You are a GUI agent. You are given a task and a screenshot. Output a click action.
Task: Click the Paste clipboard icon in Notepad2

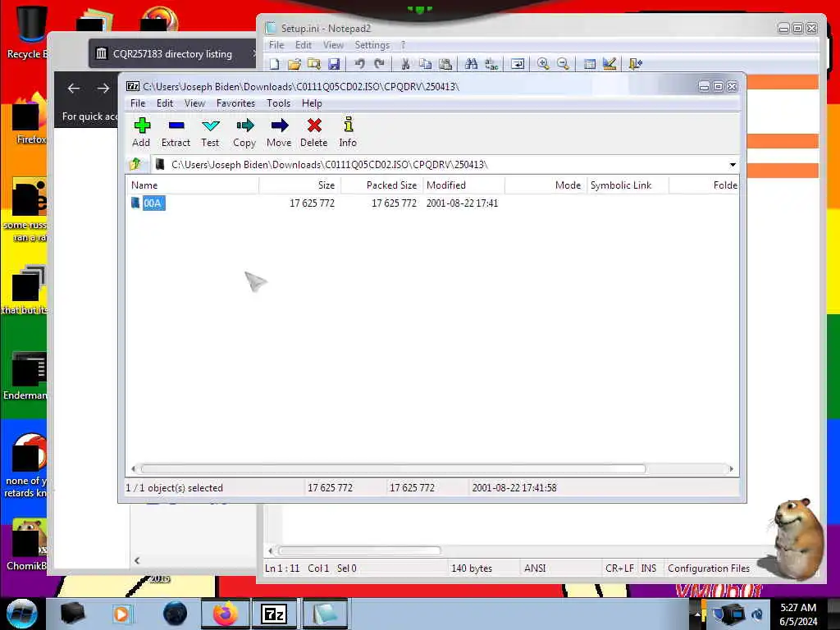(445, 64)
